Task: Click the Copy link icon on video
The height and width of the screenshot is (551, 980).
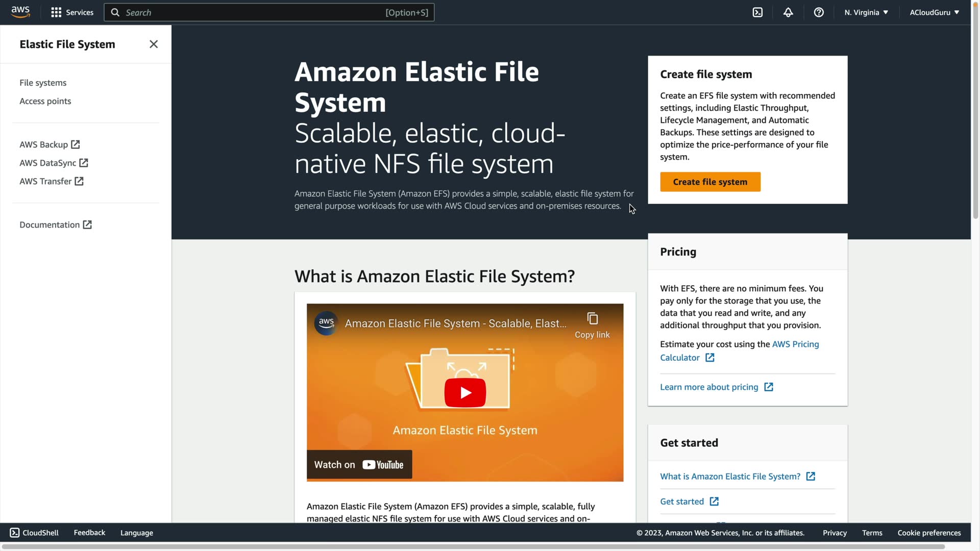Action: [x=592, y=319]
